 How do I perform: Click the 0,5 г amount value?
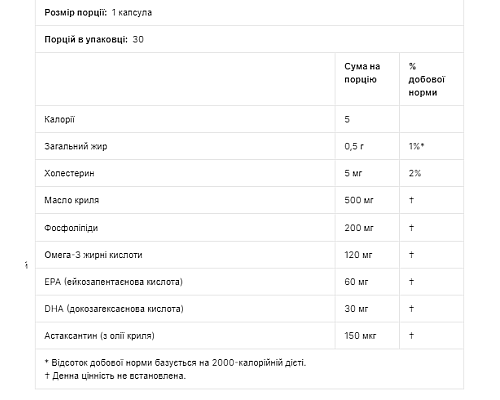click(354, 146)
